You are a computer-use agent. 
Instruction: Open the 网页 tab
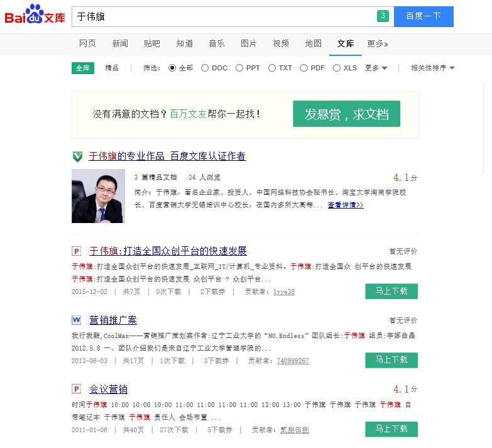pyautogui.click(x=87, y=43)
